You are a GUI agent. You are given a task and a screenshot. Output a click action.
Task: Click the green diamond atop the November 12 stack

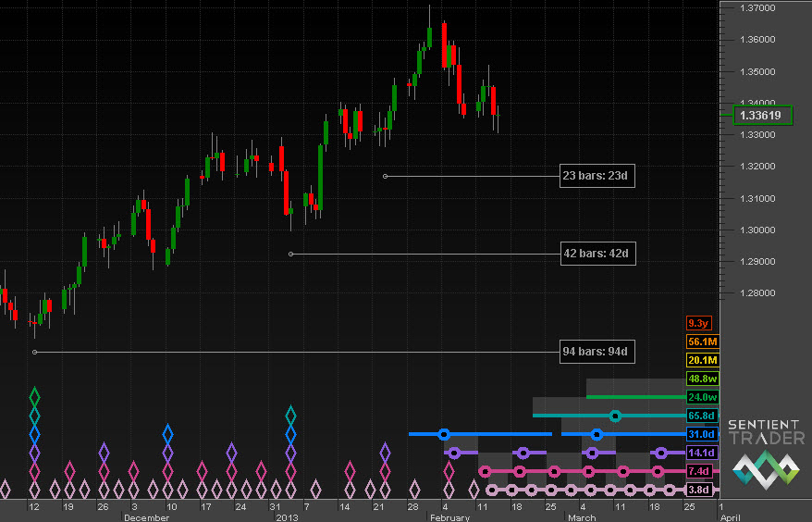pos(35,398)
